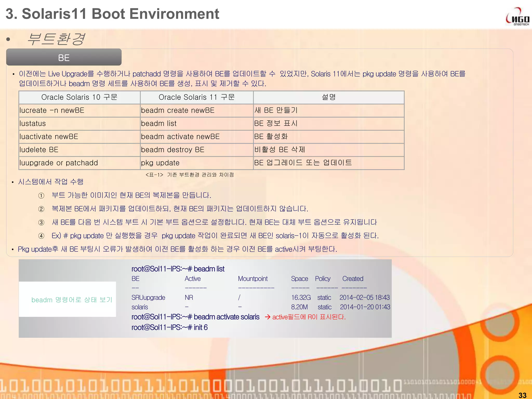Click the 2014-01-20 01:43 created date
Viewport: 532px width, 399px height.
tap(365, 307)
